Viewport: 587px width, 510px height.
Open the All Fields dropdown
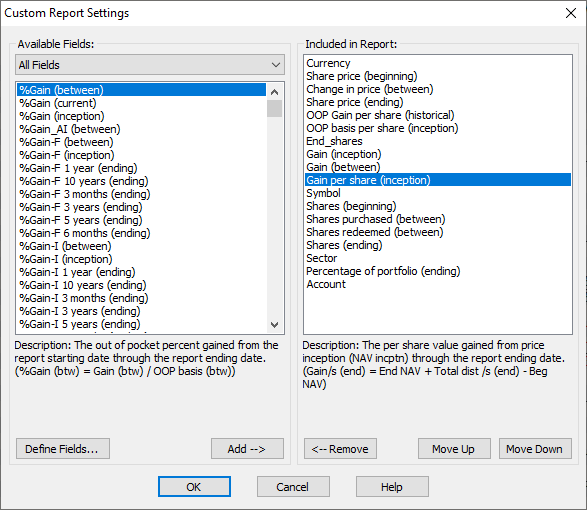point(150,65)
